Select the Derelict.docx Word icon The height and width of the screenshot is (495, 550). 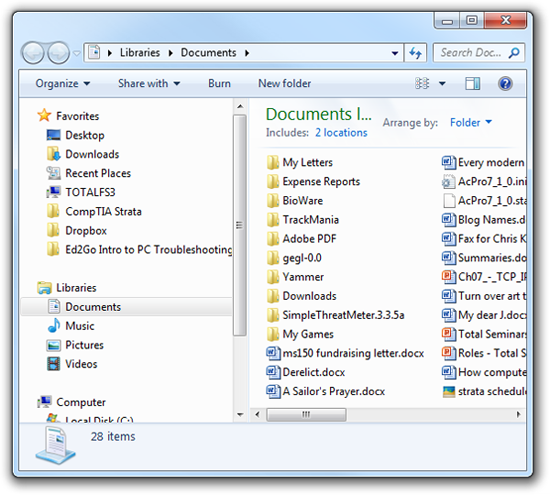tap(273, 372)
